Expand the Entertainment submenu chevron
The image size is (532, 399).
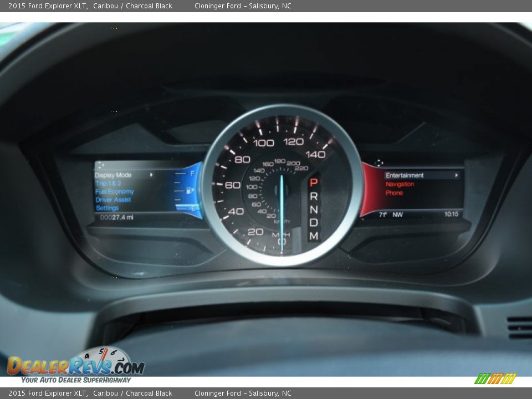456,175
